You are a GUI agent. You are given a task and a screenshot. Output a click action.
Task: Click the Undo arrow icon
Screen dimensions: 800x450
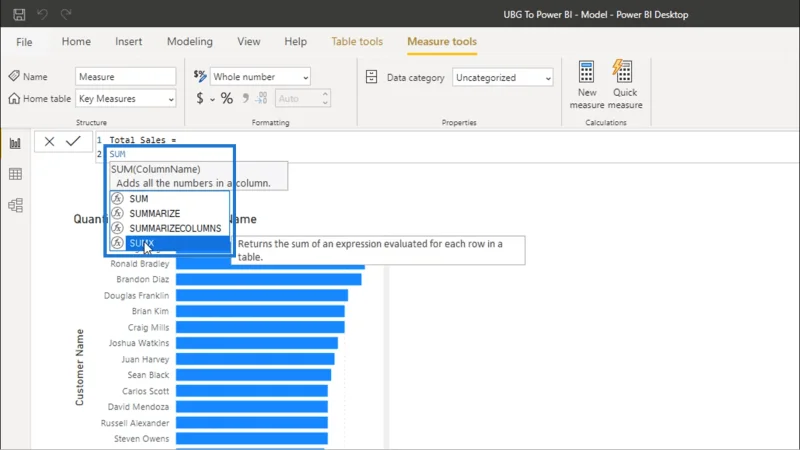[42, 14]
